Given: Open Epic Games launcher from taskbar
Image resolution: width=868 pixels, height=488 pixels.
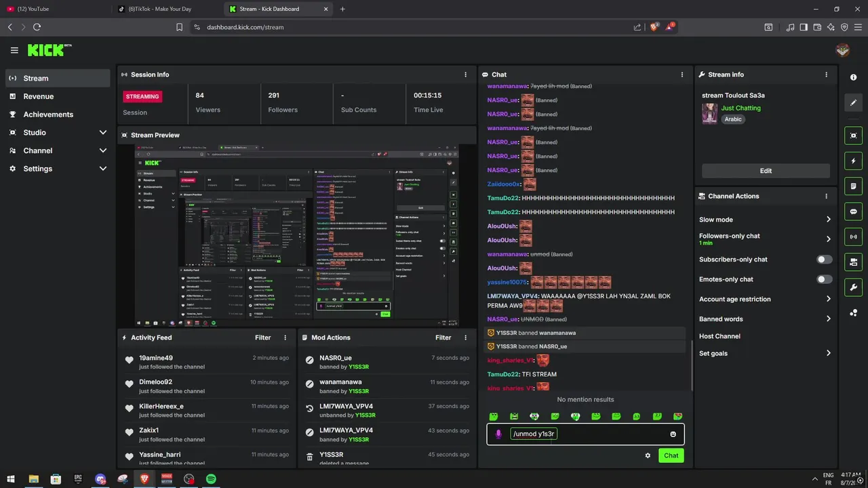Looking at the screenshot, I should click(x=78, y=479).
